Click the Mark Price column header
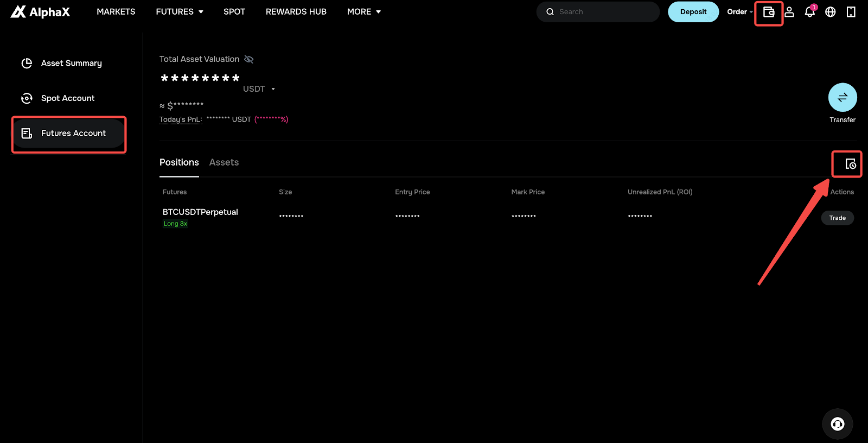Screen dimensions: 868x443 (528, 192)
